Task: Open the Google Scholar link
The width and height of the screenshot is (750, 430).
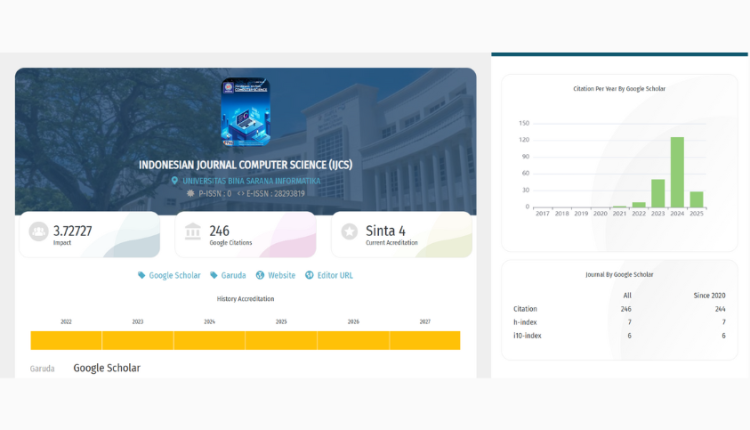Action: pos(175,276)
